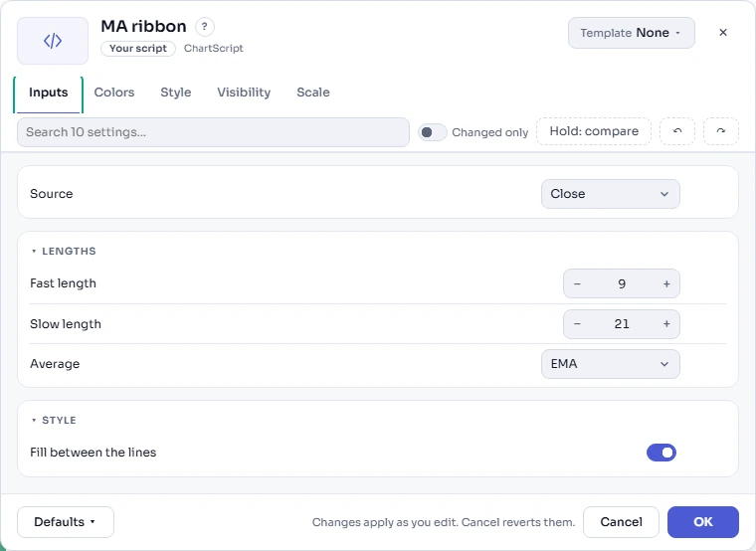
Task: Click the Hold: compare button
Action: click(594, 131)
